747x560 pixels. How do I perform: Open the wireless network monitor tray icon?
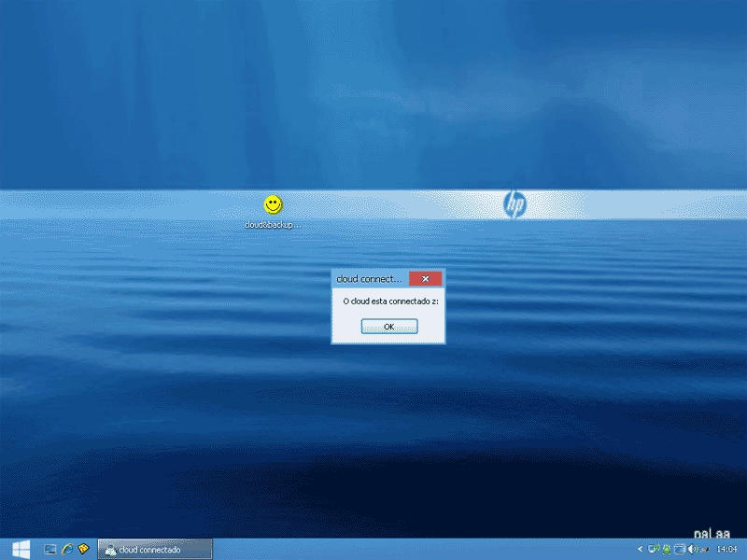click(x=654, y=549)
